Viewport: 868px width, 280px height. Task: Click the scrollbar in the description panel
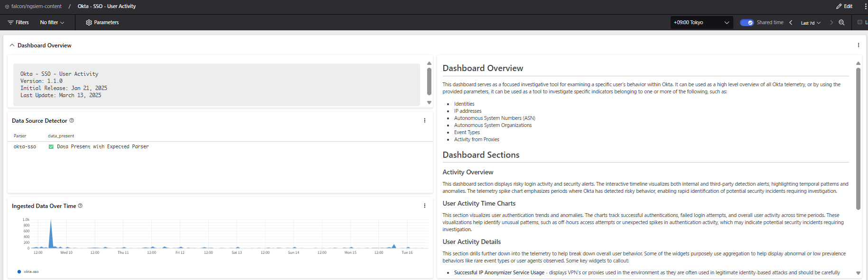(858, 137)
